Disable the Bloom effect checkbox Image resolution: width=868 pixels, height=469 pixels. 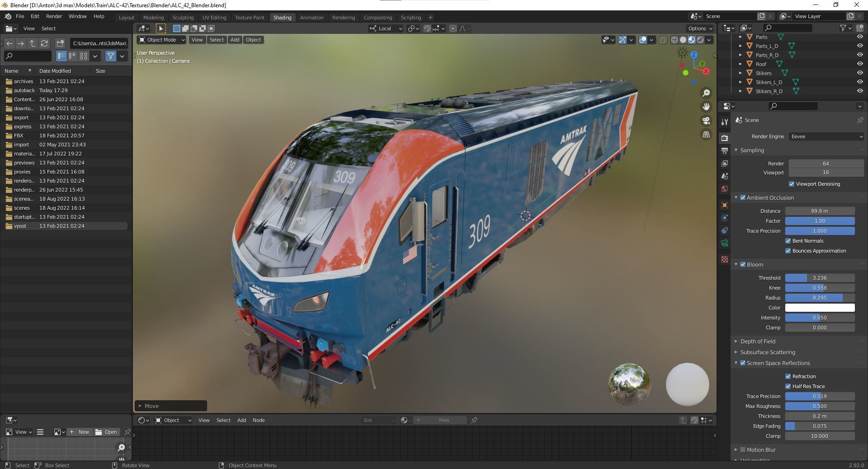pos(743,264)
